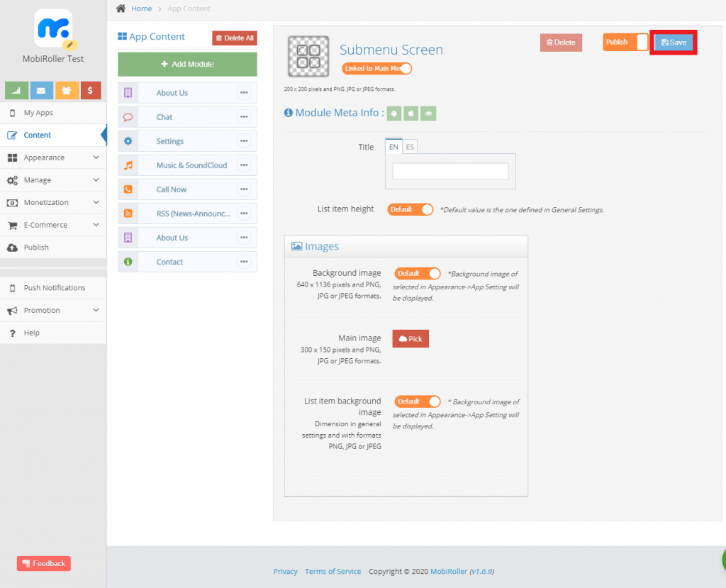This screenshot has width=726, height=588.
Task: Open the analytics chart icon above My Apps
Action: point(16,91)
